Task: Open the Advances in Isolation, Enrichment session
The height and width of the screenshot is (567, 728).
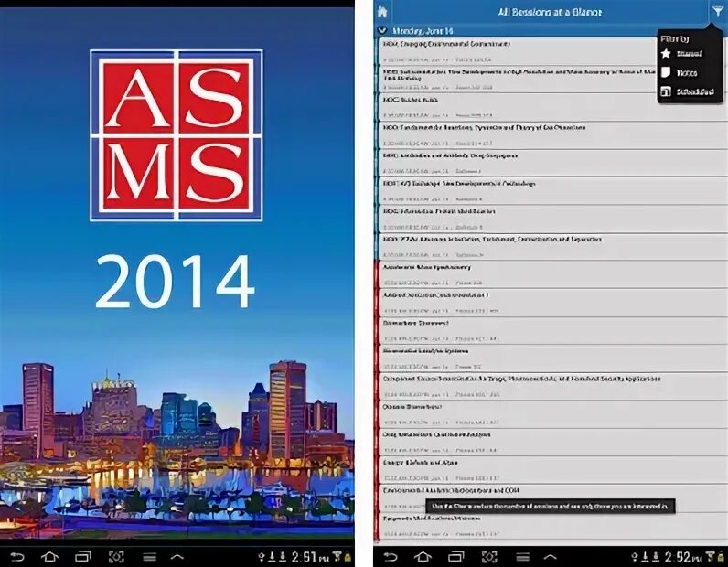Action: [552, 246]
